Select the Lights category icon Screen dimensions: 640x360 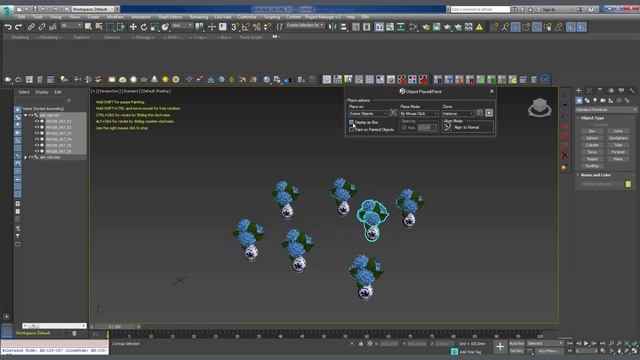[x=595, y=100]
